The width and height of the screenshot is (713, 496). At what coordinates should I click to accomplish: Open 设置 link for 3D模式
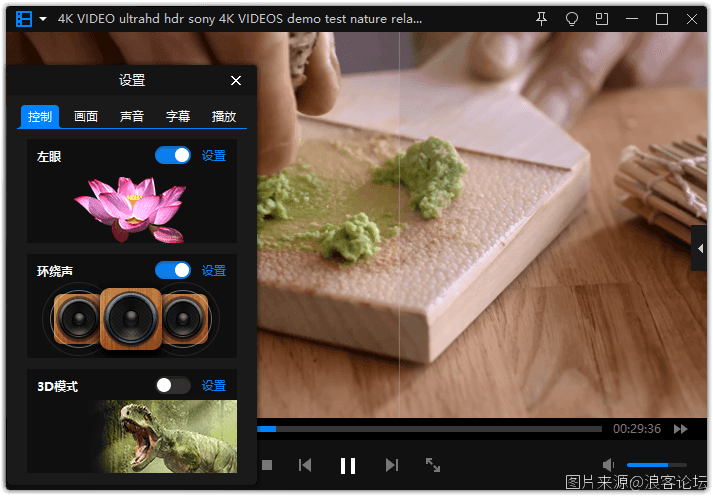click(214, 386)
